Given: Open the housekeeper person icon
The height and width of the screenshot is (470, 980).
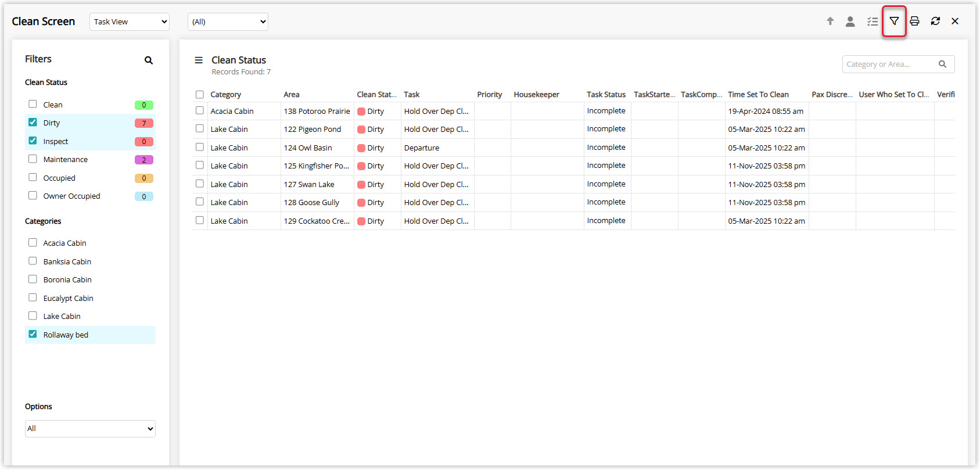Looking at the screenshot, I should tap(850, 21).
